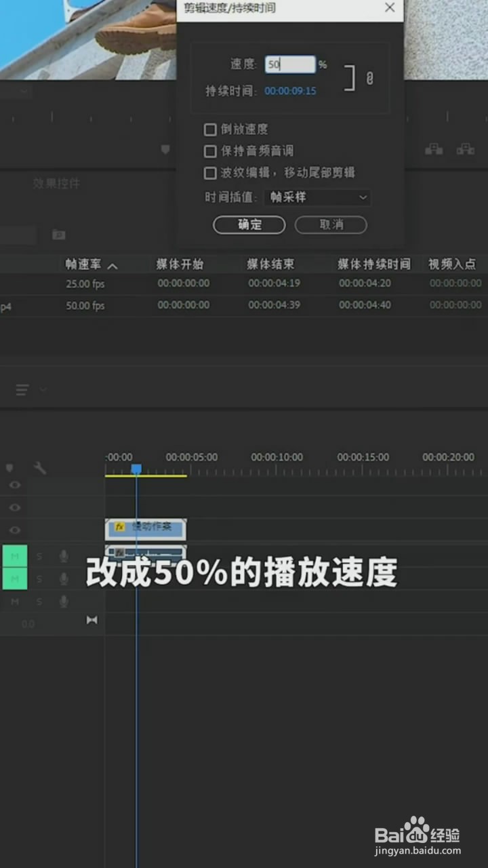The image size is (488, 868).
Task: Unmute the first green M audio track
Action: click(15, 556)
